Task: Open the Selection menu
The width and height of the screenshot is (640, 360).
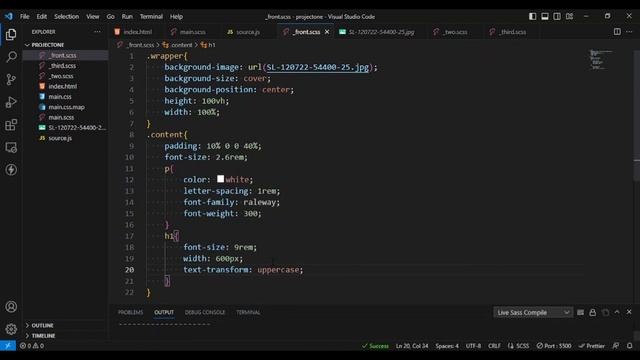Action: click(x=67, y=16)
